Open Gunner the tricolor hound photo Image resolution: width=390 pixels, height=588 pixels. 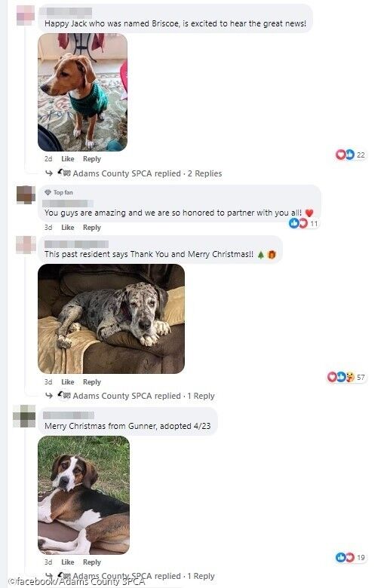click(x=84, y=495)
